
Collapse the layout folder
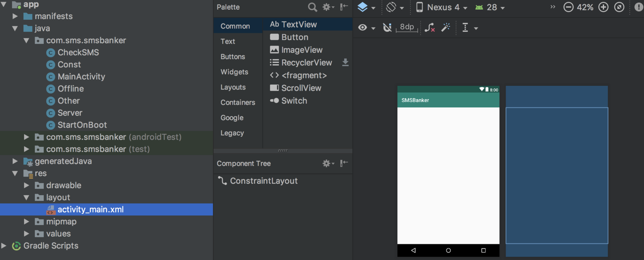26,198
